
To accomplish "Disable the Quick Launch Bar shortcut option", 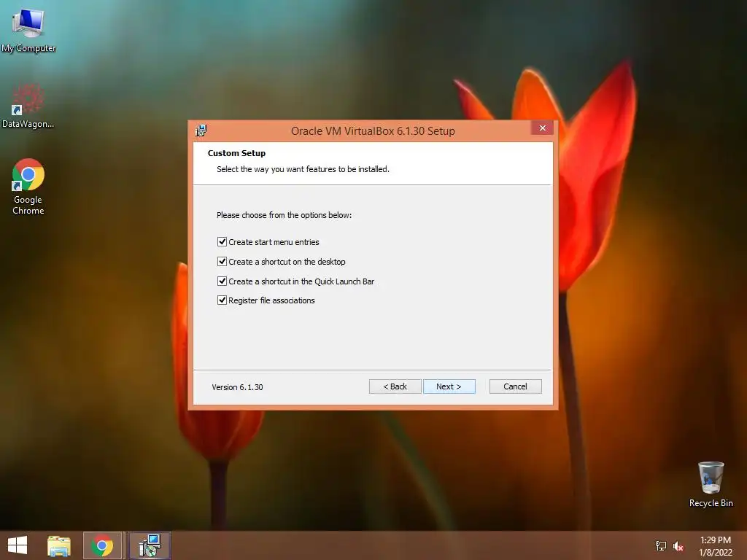I will click(x=222, y=281).
